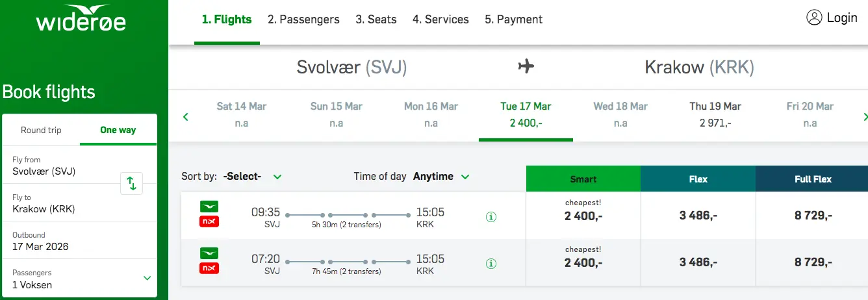Click the Widerøe logo
The width and height of the screenshot is (868, 300).
coord(81,20)
